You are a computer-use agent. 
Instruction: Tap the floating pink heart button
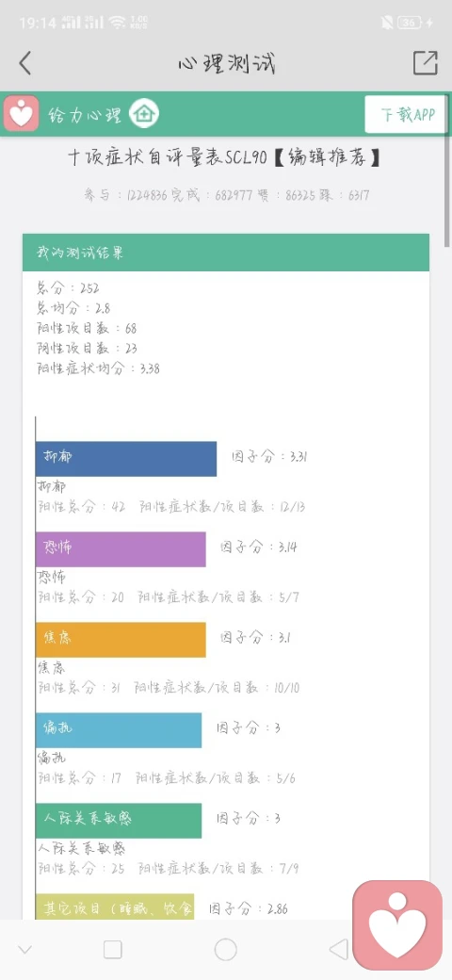tap(397, 924)
